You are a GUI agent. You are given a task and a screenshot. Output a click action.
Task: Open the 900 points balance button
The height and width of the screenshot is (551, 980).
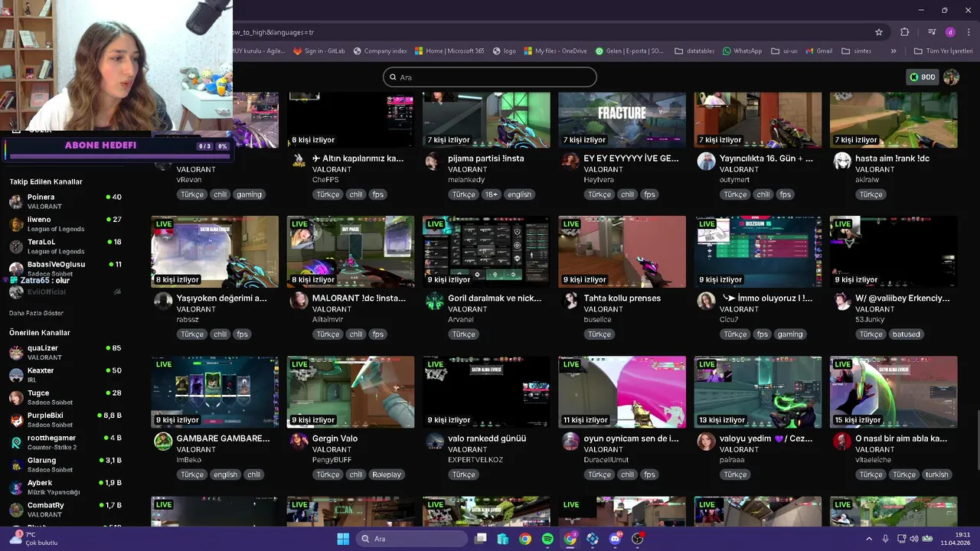pyautogui.click(x=922, y=77)
